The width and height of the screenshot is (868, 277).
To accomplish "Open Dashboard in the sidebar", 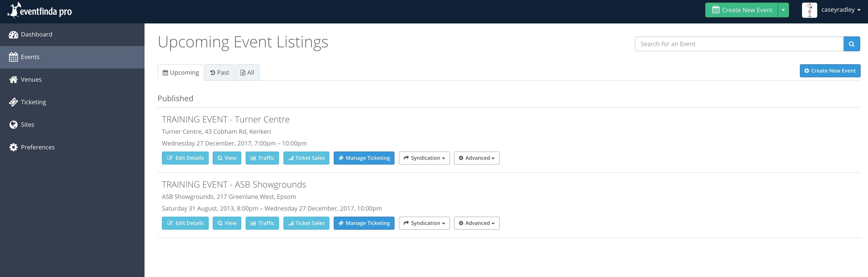I will (x=72, y=34).
